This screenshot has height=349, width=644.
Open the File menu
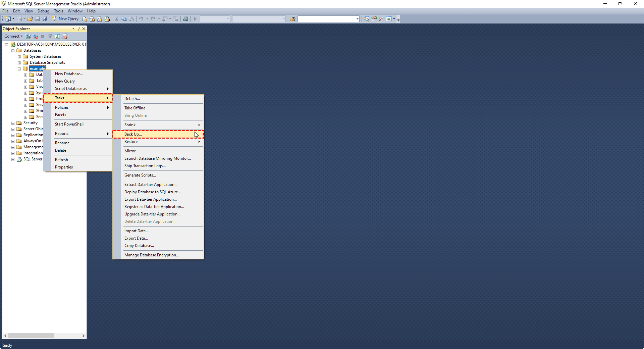[x=5, y=11]
